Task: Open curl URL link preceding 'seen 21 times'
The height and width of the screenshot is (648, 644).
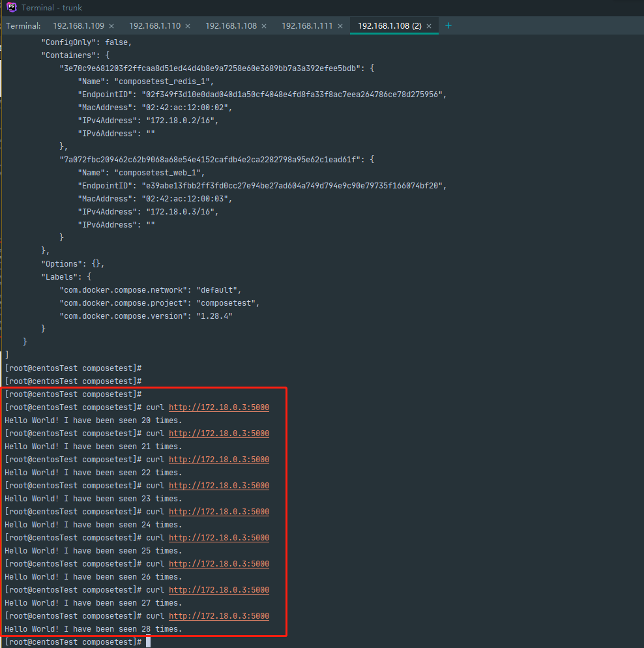Action: point(219,434)
